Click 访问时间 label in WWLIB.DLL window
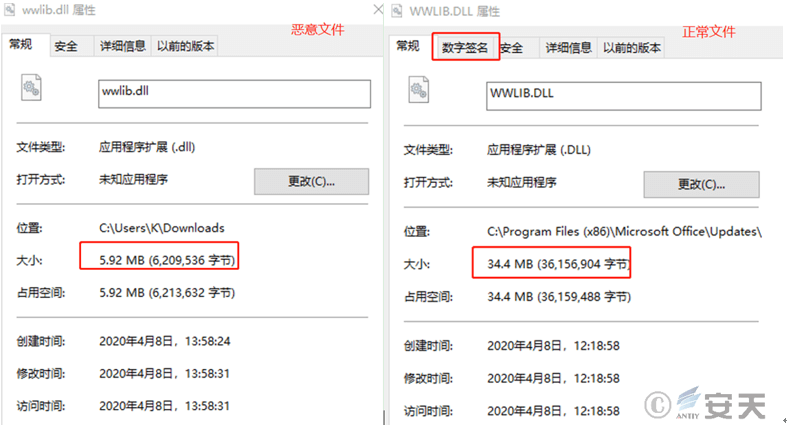This screenshot has width=787, height=434. click(428, 411)
